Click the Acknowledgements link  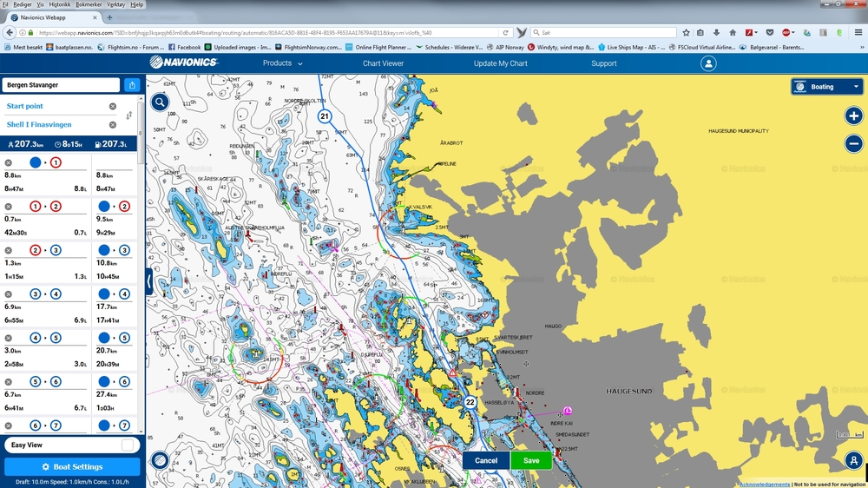point(765,485)
